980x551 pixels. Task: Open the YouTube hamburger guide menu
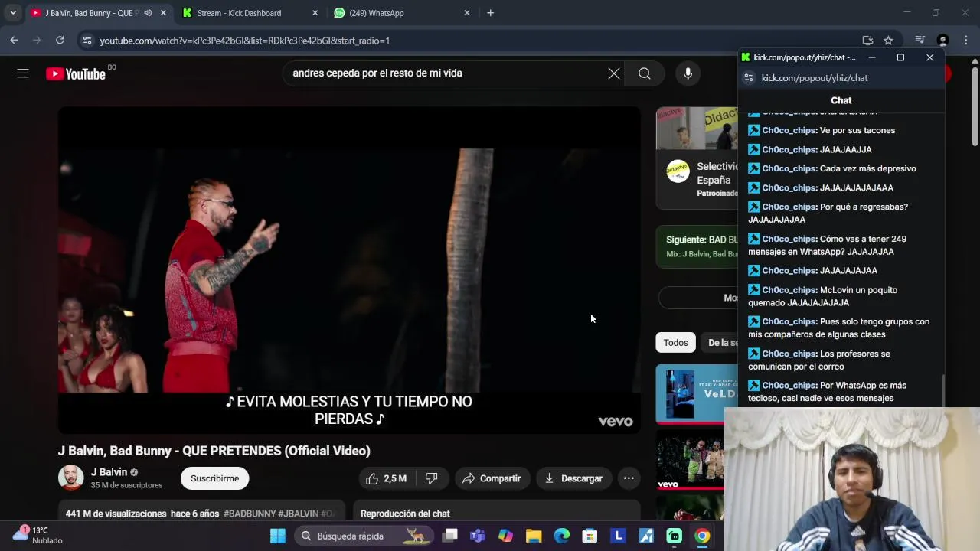coord(23,73)
